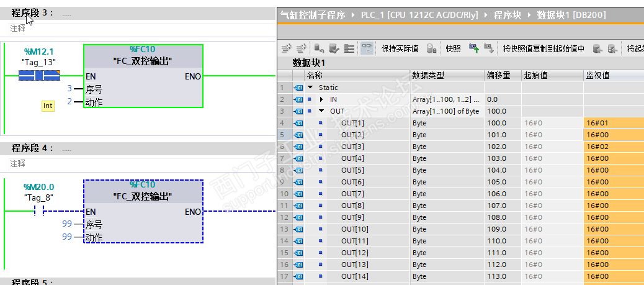Click the tag icon in row 4
The width and height of the screenshot is (644, 285).
click(298, 123)
